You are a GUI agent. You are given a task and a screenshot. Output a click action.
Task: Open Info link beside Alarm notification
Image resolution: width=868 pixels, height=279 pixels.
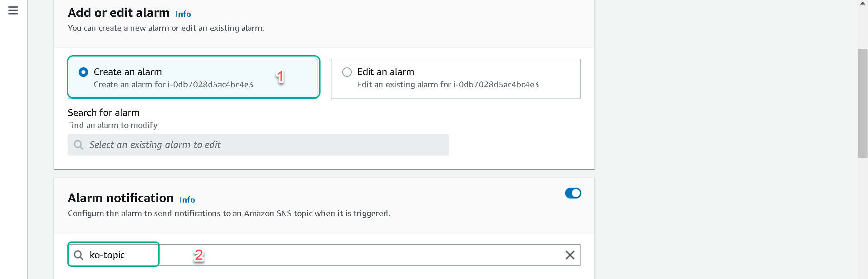pyautogui.click(x=187, y=200)
